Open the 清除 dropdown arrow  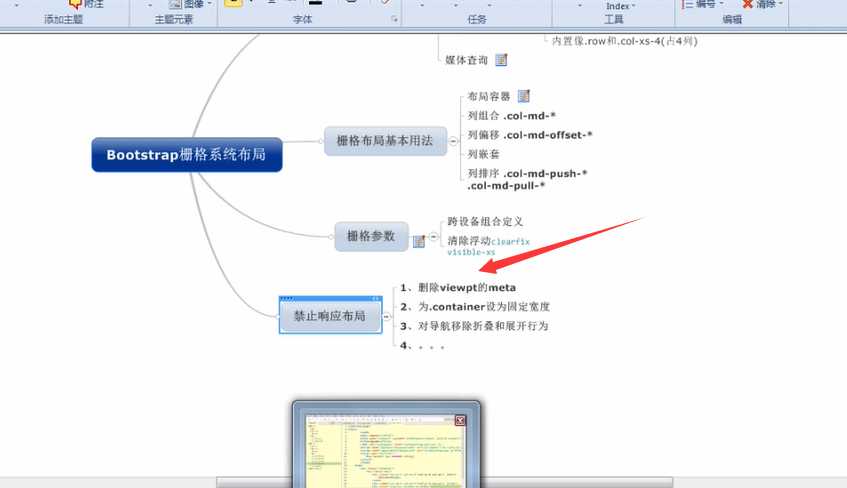click(781, 4)
